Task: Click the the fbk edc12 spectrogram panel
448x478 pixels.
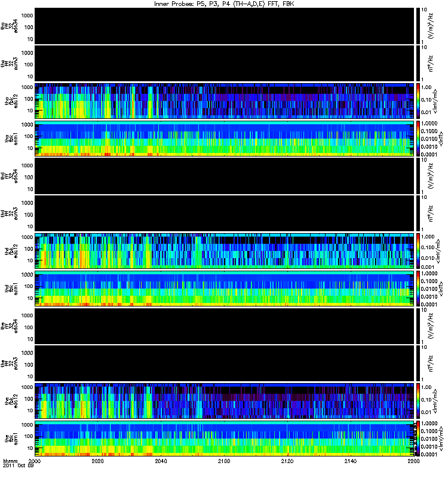Action: coord(225,401)
